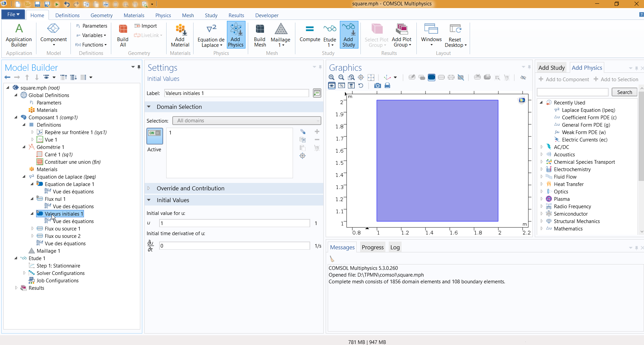Screen dimensions: 644x345
Task: Click the Add Physics search input field
Action: 573,92
